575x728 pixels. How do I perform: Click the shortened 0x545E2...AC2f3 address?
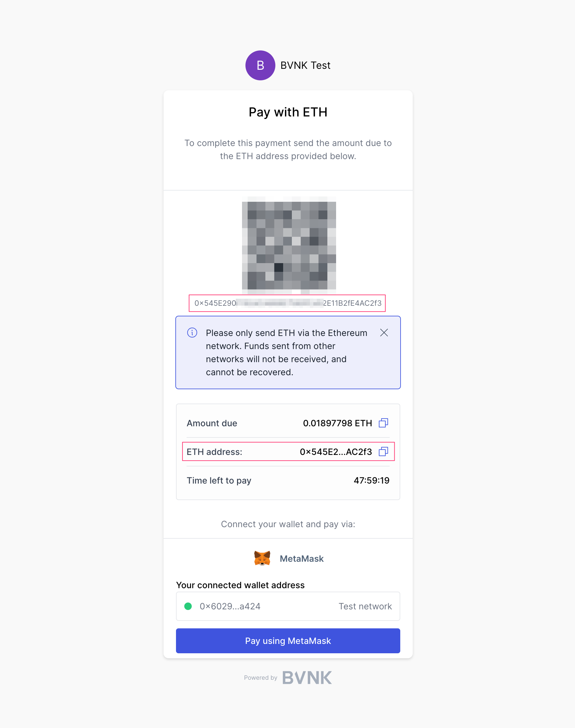tap(336, 452)
